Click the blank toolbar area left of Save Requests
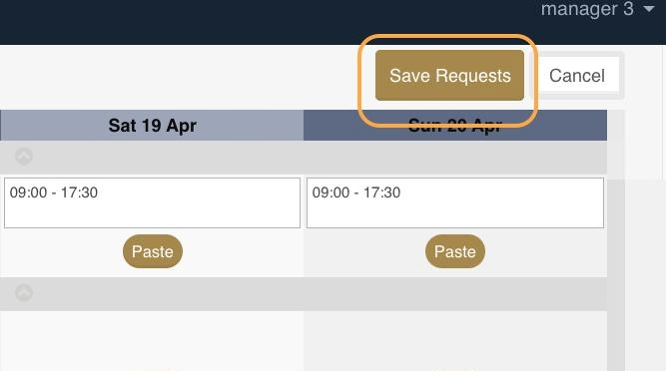Screen dimensions: 666x371 pyautogui.click(x=178, y=76)
